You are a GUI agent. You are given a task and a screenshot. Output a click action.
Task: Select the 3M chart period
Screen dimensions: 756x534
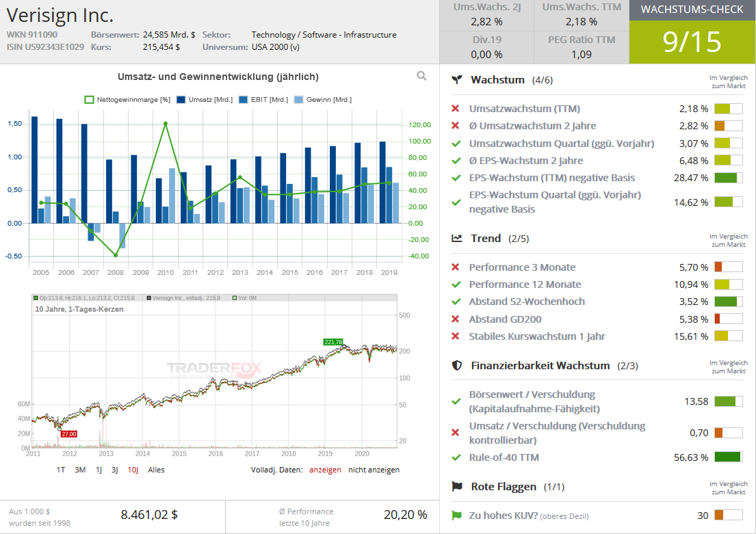(80, 470)
